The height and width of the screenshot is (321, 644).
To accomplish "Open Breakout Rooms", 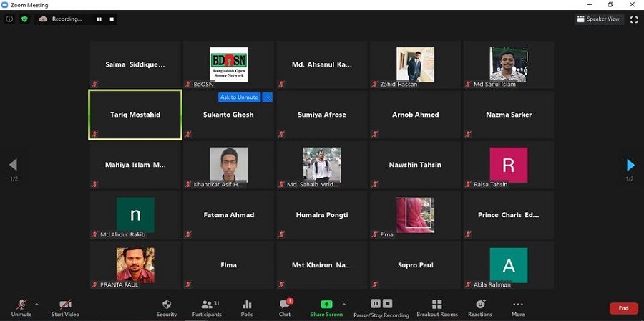I will [x=437, y=307].
